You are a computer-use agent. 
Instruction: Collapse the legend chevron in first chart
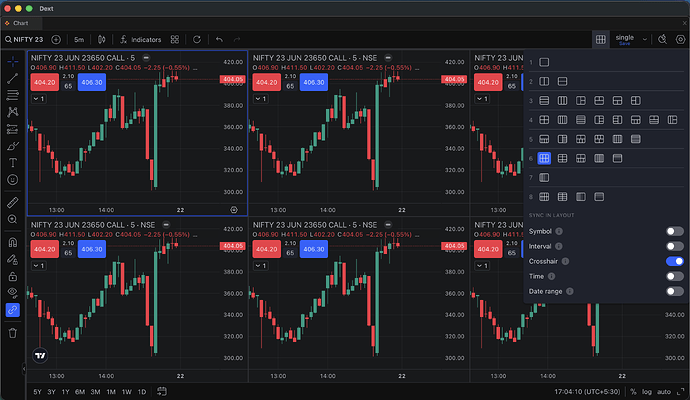39,99
